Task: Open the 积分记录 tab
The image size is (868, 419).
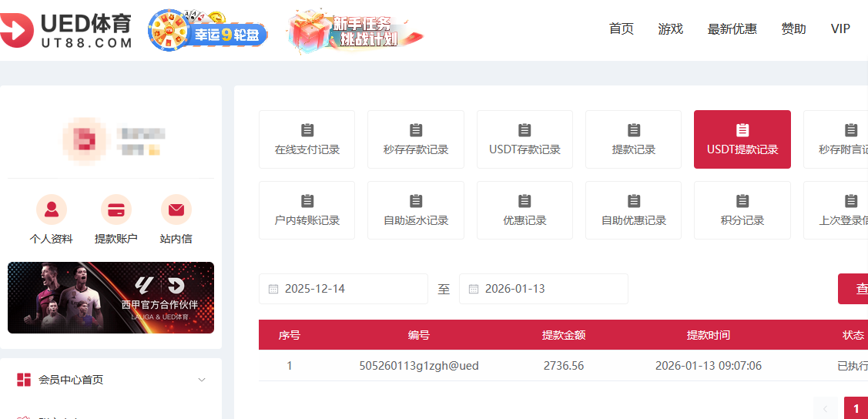Action: [x=742, y=210]
